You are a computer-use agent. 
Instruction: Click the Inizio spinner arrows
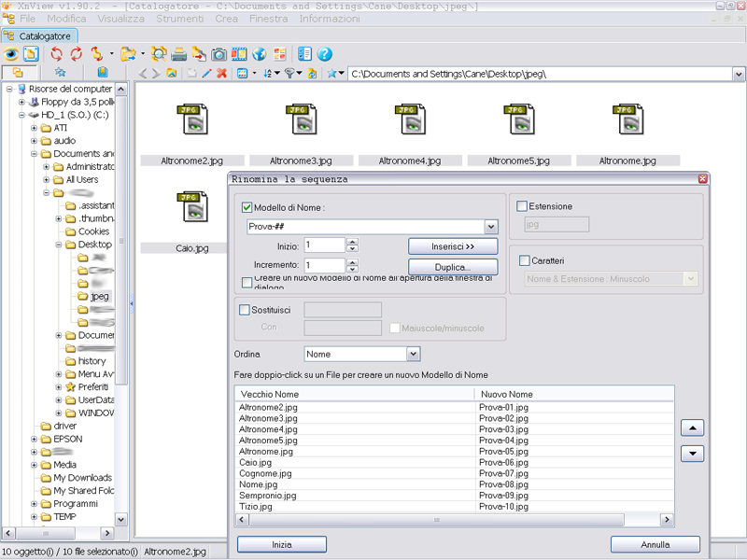pos(353,245)
